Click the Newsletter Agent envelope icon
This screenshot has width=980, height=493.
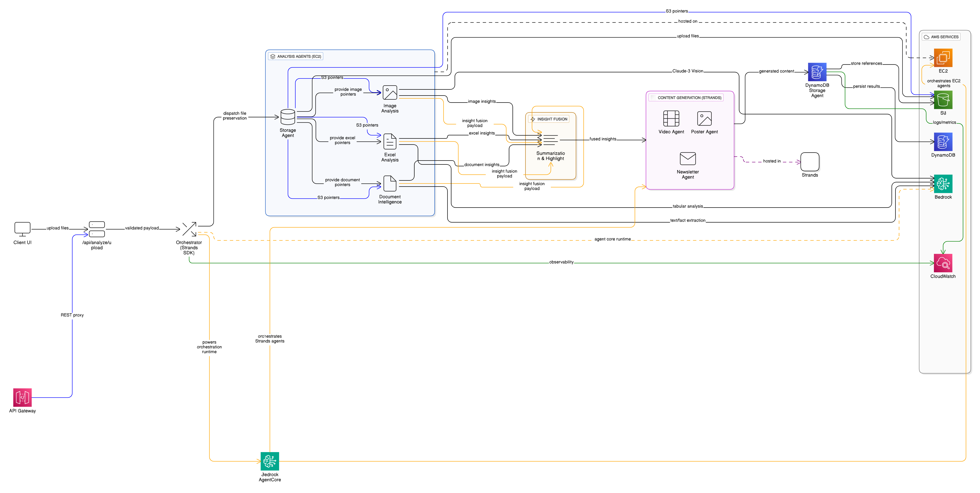687,159
